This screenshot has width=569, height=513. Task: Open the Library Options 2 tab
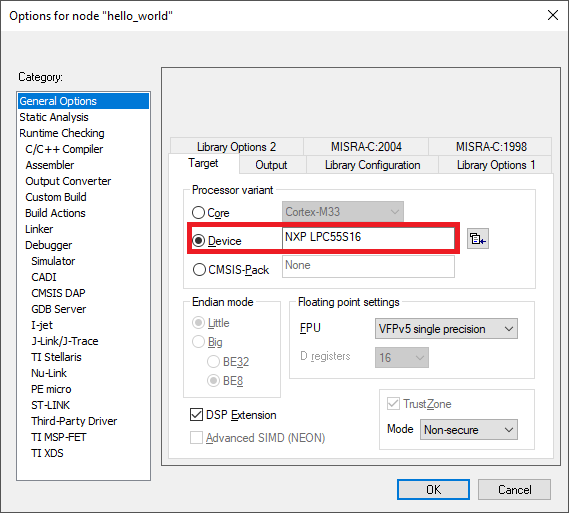[237, 147]
